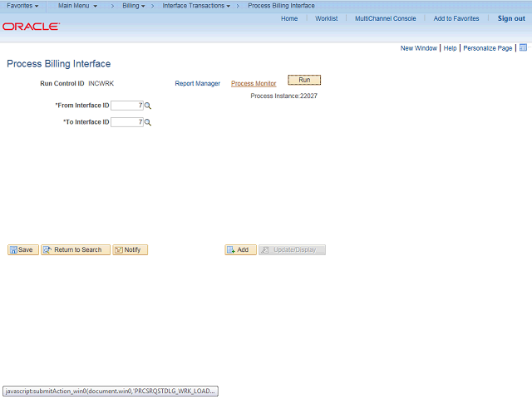Click the Add button
This screenshot has width=532, height=399.
(x=240, y=249)
